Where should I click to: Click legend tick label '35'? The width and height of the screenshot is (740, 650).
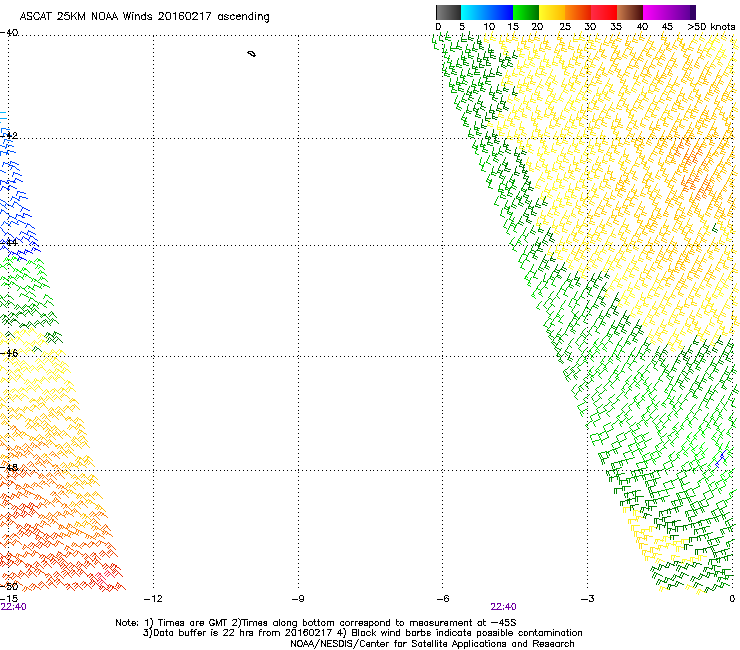(x=616, y=27)
